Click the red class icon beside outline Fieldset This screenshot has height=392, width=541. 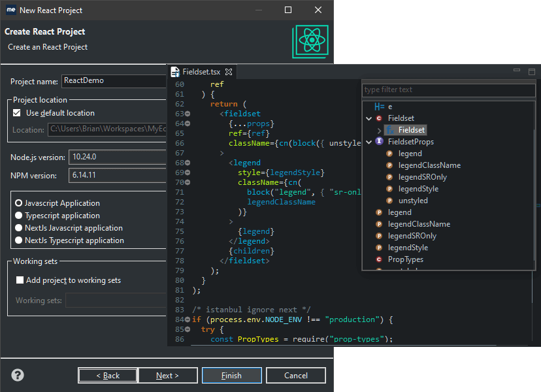(x=379, y=118)
